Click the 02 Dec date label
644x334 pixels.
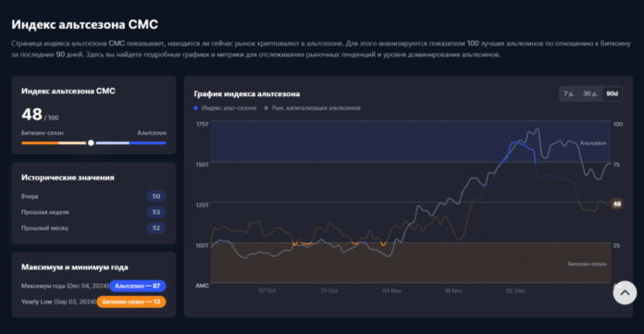[x=515, y=291]
